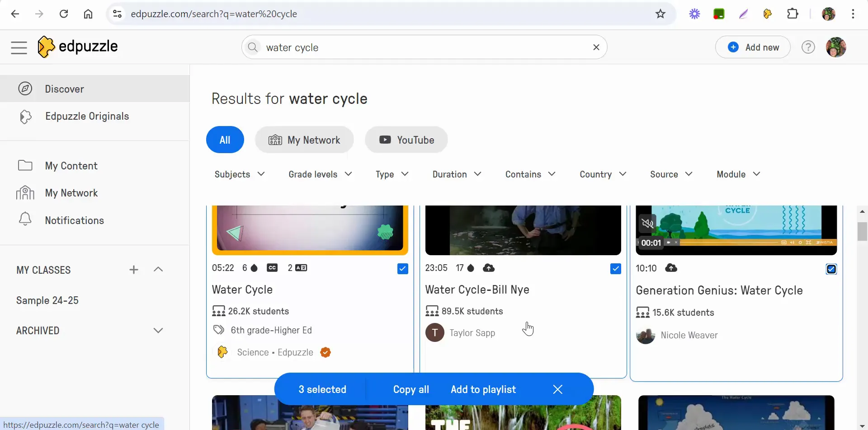Switch to the YouTube results tab
868x430 pixels.
pos(406,140)
